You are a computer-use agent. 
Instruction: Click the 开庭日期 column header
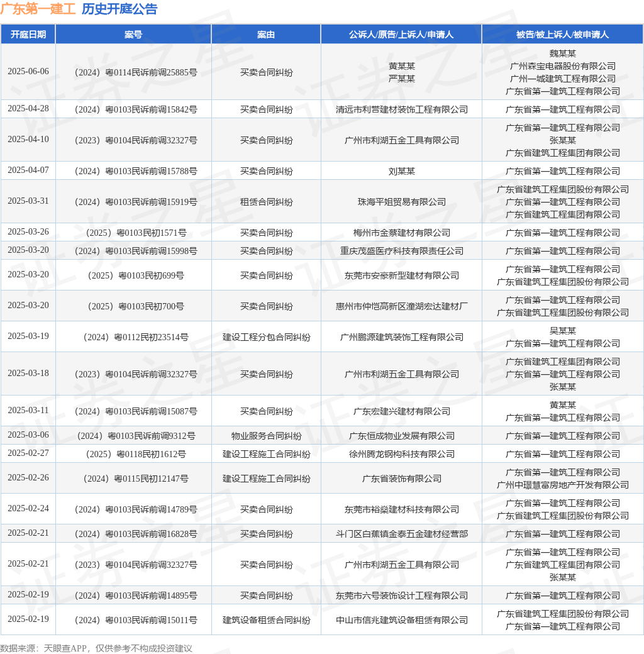28,34
